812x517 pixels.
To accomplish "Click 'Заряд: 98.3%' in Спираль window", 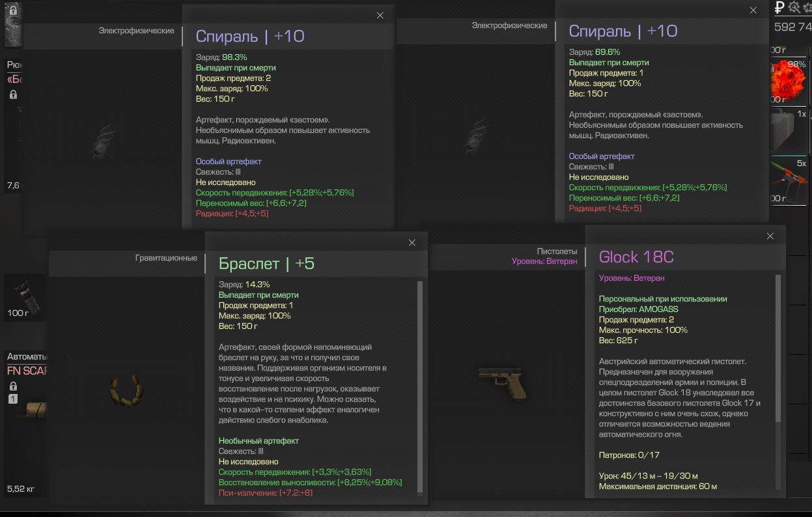I will [221, 57].
